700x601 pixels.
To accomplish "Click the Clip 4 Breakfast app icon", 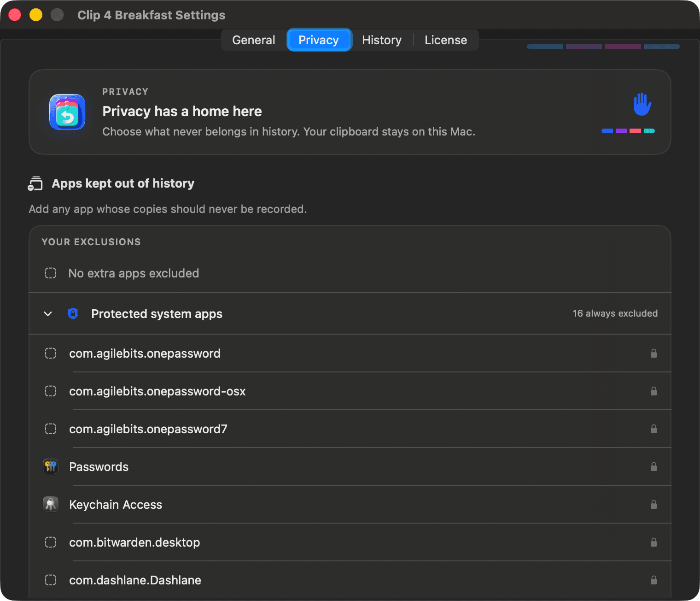I will tap(67, 112).
